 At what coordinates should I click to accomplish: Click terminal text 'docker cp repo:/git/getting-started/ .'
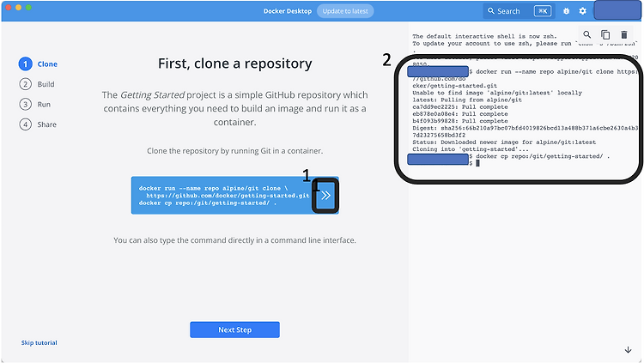coord(543,156)
